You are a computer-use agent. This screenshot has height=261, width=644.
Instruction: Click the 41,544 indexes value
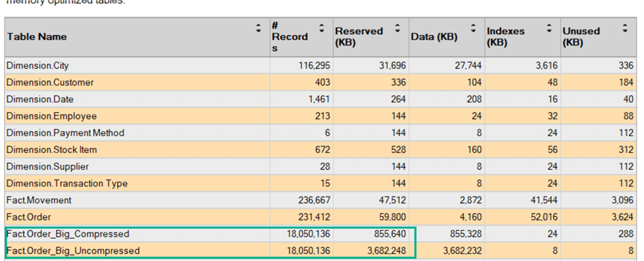(x=545, y=200)
